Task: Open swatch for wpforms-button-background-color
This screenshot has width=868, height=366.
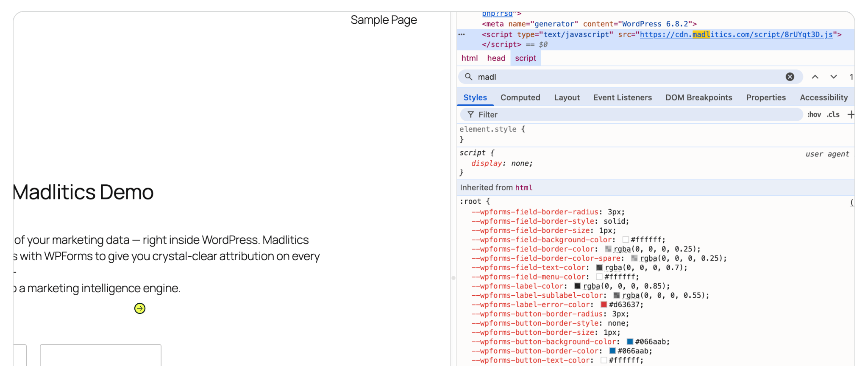Action: click(630, 342)
